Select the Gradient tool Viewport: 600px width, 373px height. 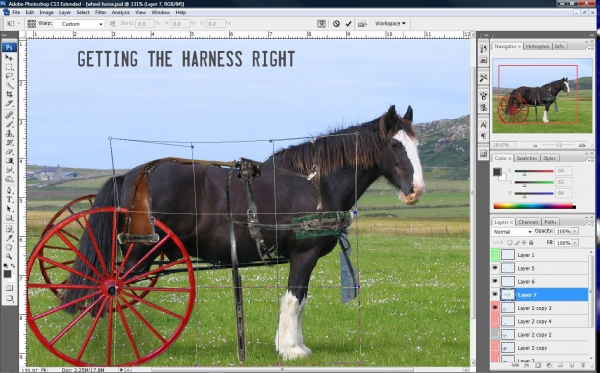click(x=9, y=161)
